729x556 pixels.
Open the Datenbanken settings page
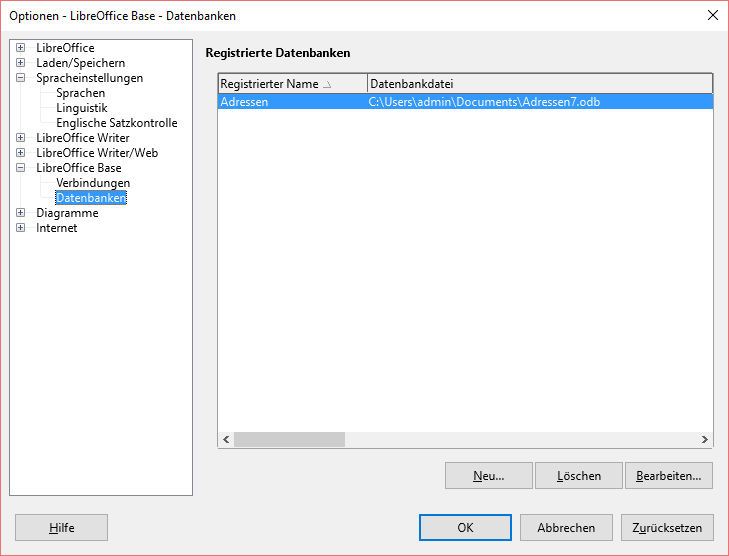[x=91, y=198]
